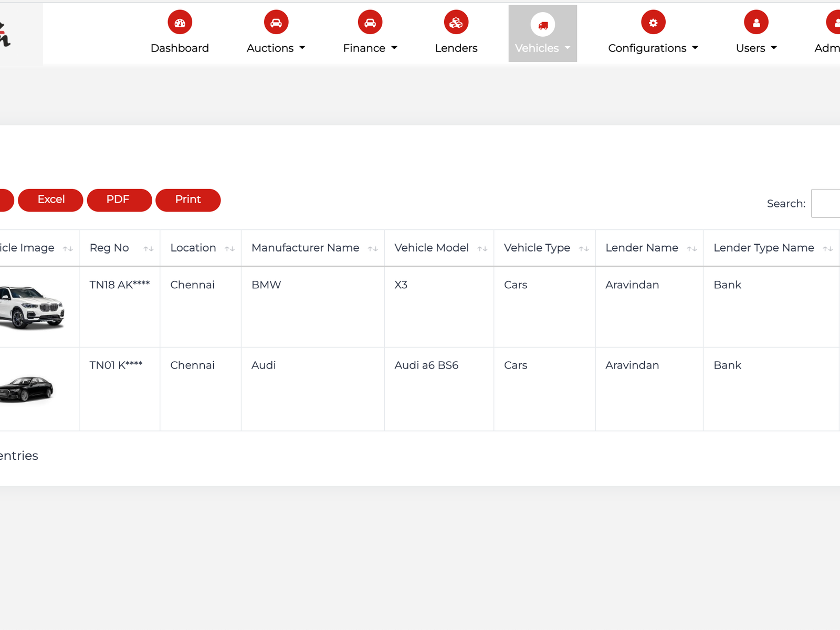Click the Finance car icon
The image size is (840, 630).
[370, 23]
